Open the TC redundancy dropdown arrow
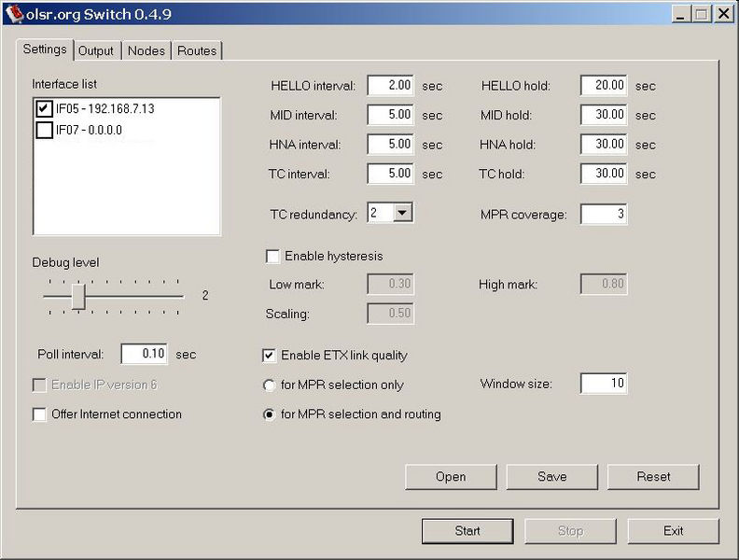Viewport: 739px width, 560px height. [x=402, y=213]
